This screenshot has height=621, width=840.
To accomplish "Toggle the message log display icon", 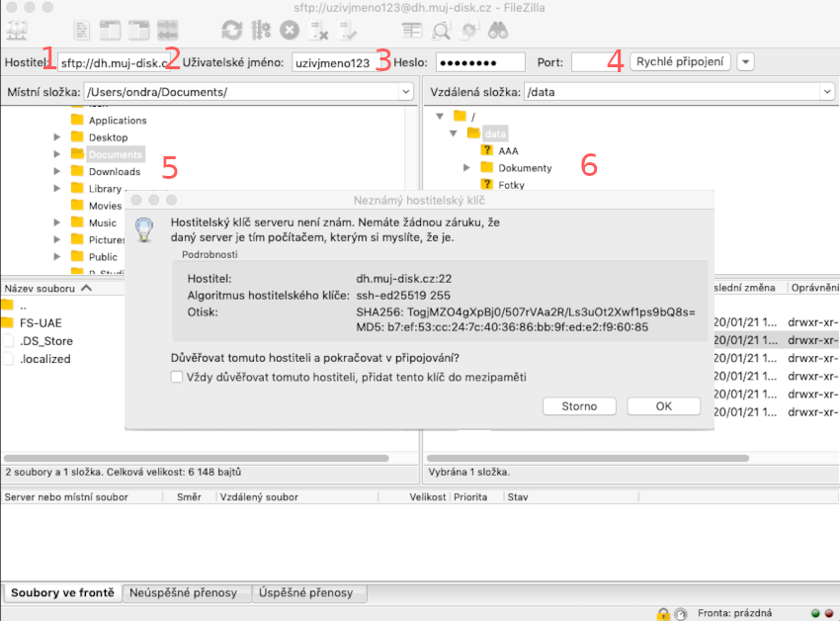I will coord(82,30).
